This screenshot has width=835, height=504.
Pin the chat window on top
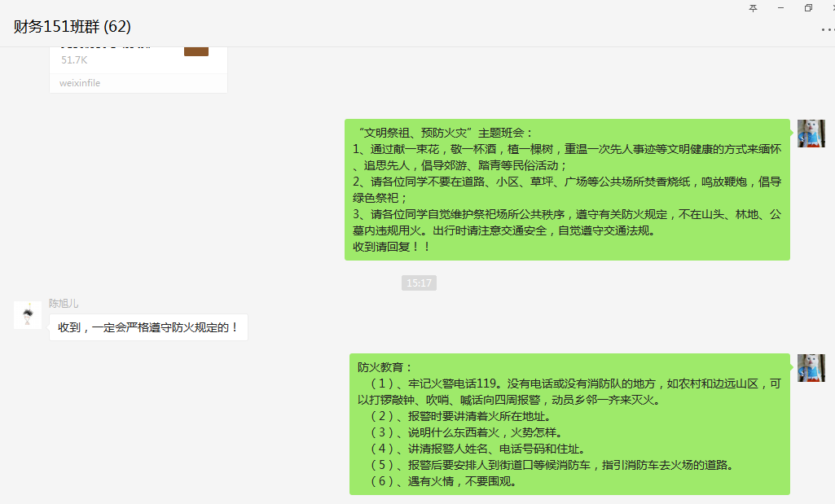[x=753, y=7]
